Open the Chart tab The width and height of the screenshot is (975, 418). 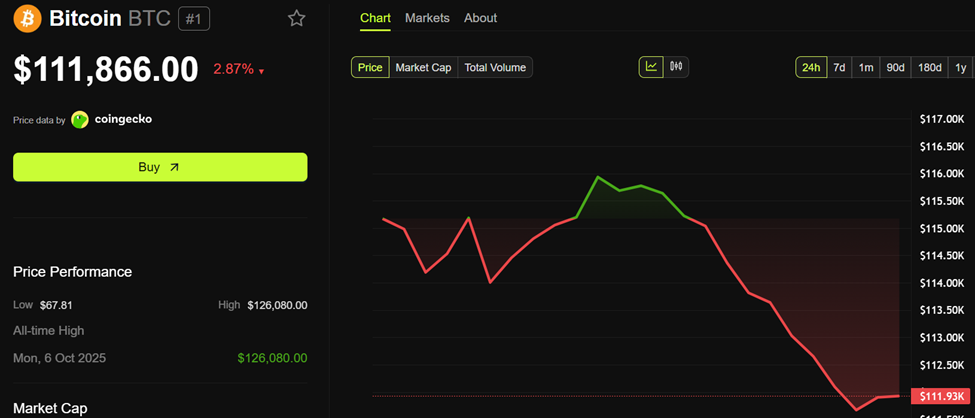(x=375, y=18)
